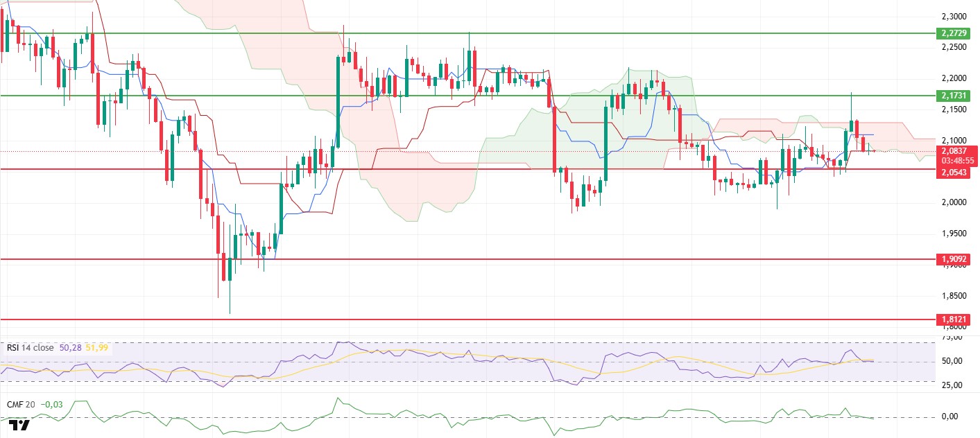The height and width of the screenshot is (438, 980).
Task: Click the 1,8121 red price tag
Action: click(x=952, y=319)
